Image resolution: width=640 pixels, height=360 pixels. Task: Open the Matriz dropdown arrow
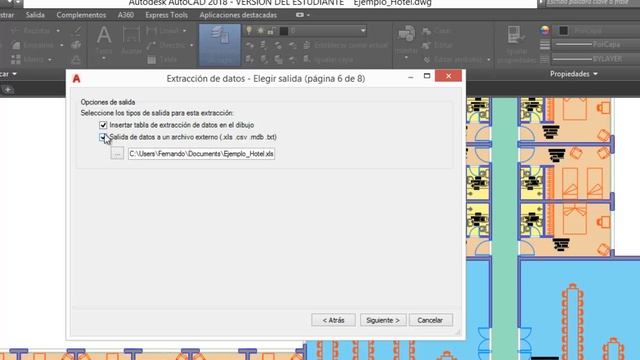pyautogui.click(x=50, y=60)
